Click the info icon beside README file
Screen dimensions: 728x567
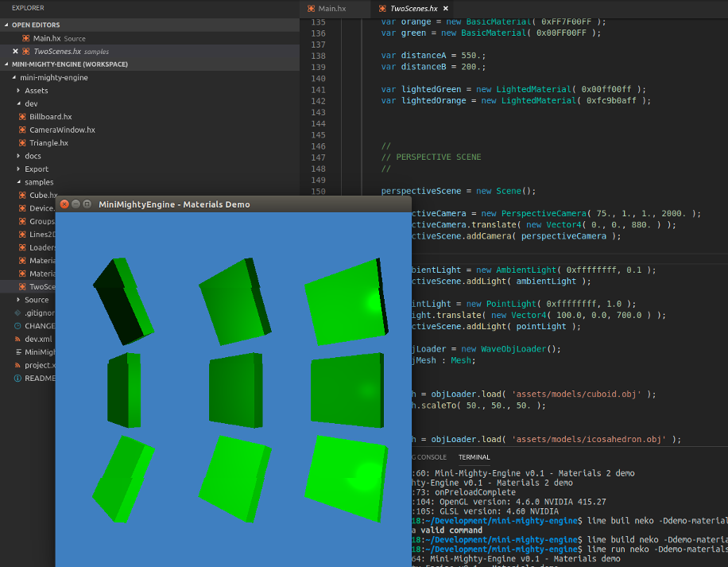tap(17, 379)
